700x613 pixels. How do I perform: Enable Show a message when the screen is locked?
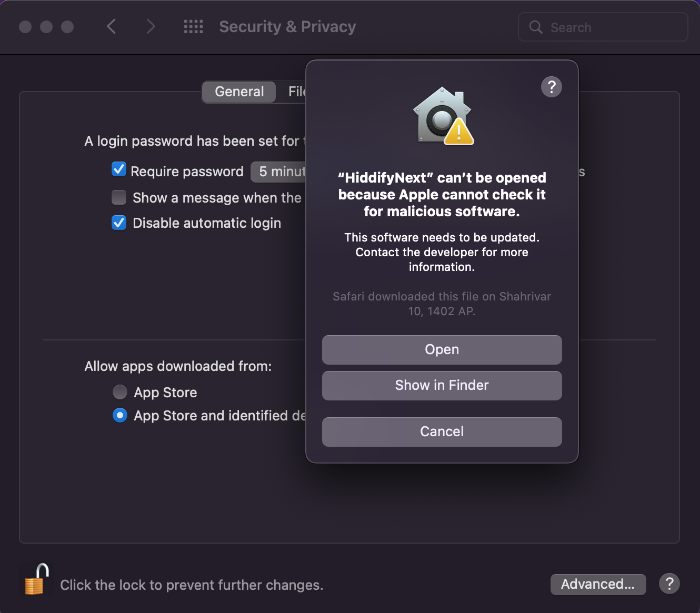[x=118, y=197]
